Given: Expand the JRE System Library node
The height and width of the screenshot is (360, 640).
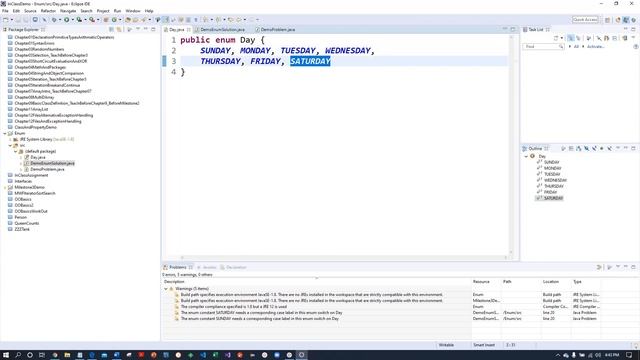Looking at the screenshot, I should pos(10,140).
